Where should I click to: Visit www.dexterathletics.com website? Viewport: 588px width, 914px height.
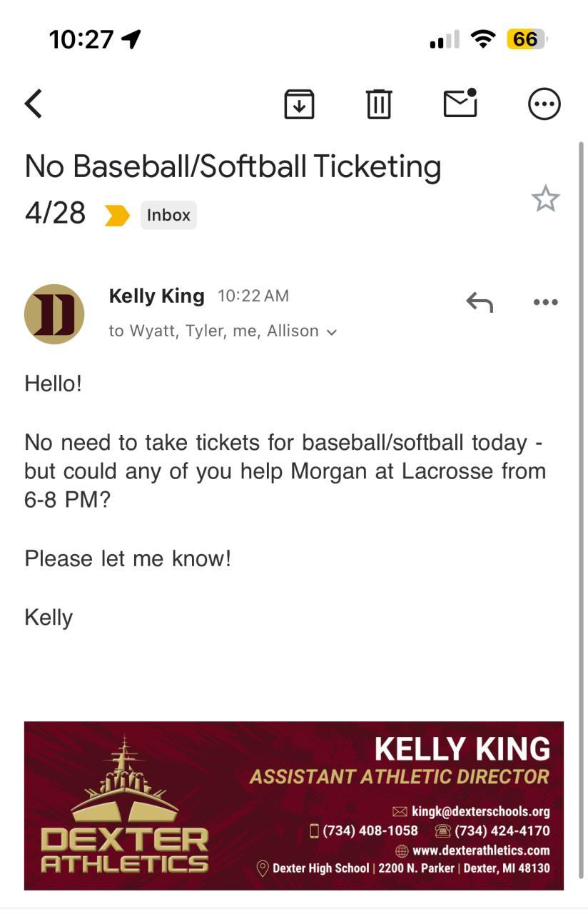click(x=480, y=850)
